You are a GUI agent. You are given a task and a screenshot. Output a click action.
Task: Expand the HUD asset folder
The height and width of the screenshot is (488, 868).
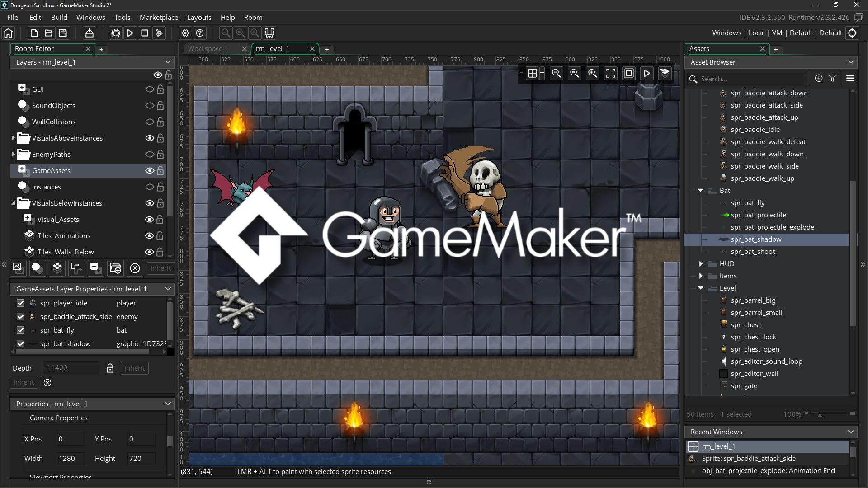point(701,264)
